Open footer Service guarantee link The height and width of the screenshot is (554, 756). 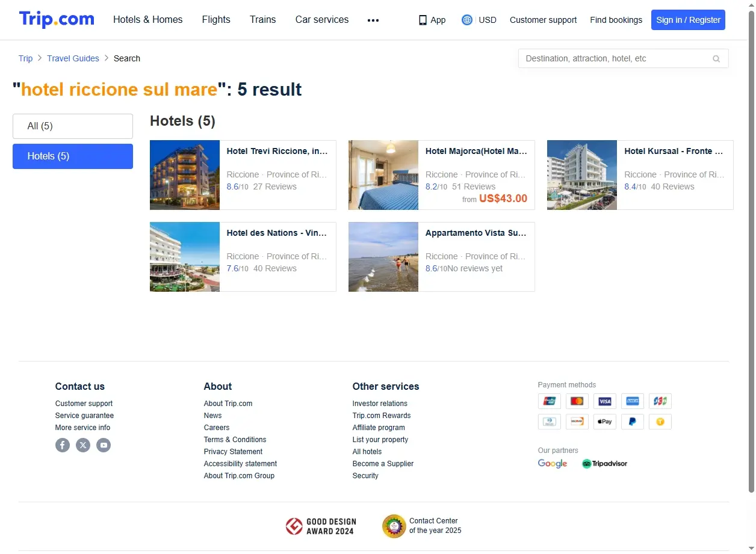pos(84,416)
